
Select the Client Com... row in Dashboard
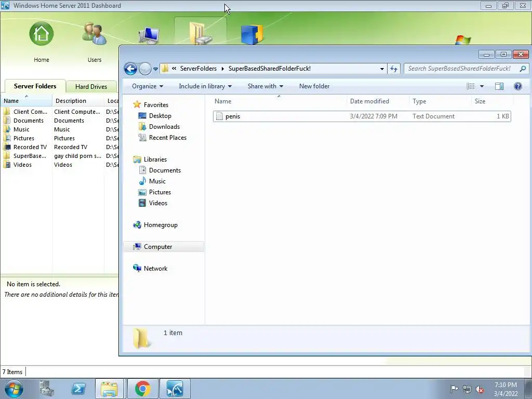pyautogui.click(x=59, y=112)
